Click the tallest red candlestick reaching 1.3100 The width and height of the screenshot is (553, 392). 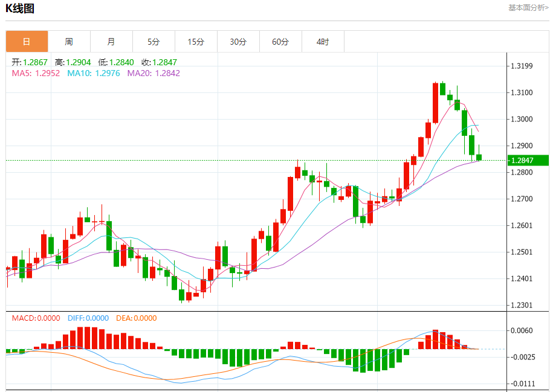pos(436,103)
